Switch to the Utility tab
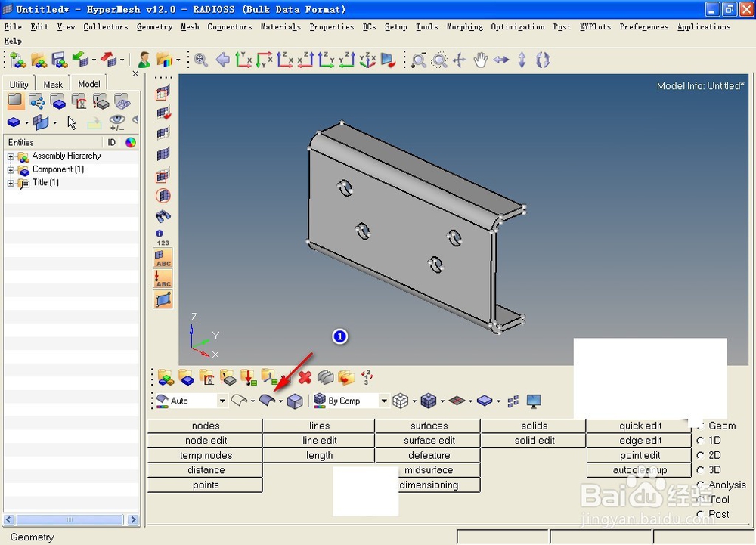This screenshot has height=545, width=756. 19,85
